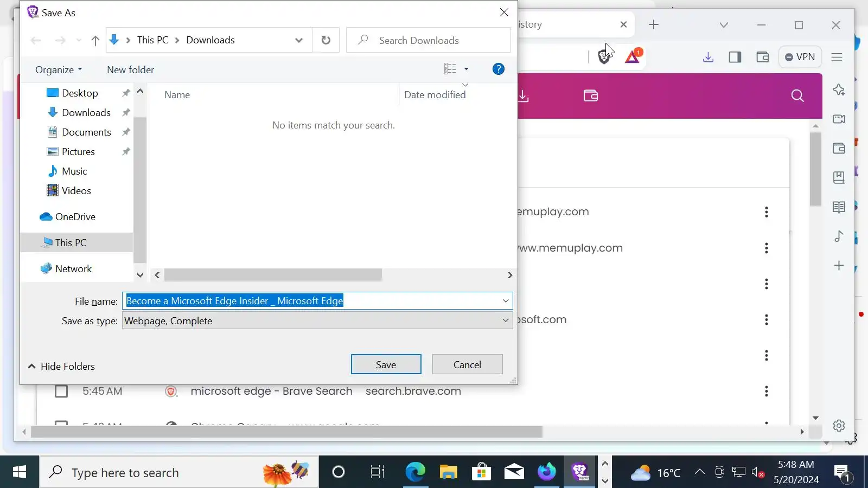The height and width of the screenshot is (488, 868).
Task: Open the Wallet icon in Brave sidebar
Action: click(x=839, y=148)
